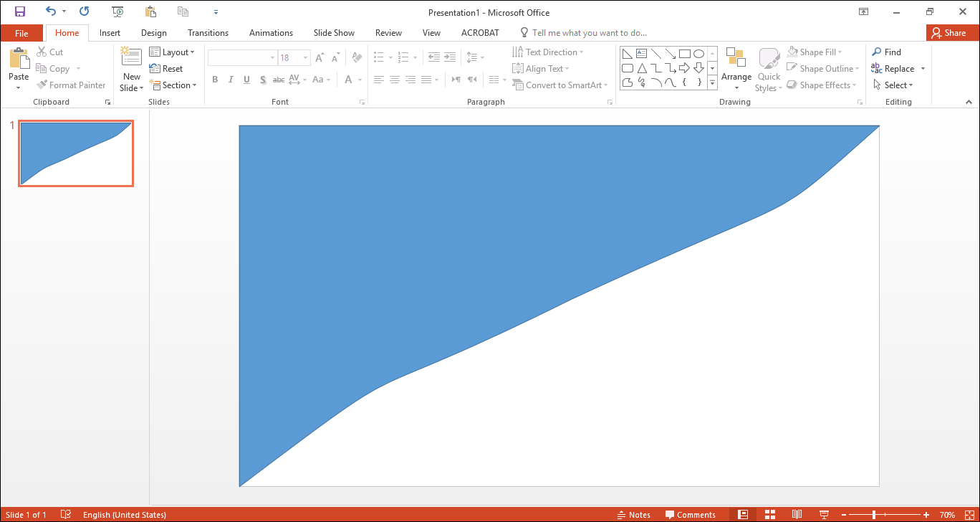Toggle Bold formatting
The image size is (980, 522).
[x=215, y=80]
